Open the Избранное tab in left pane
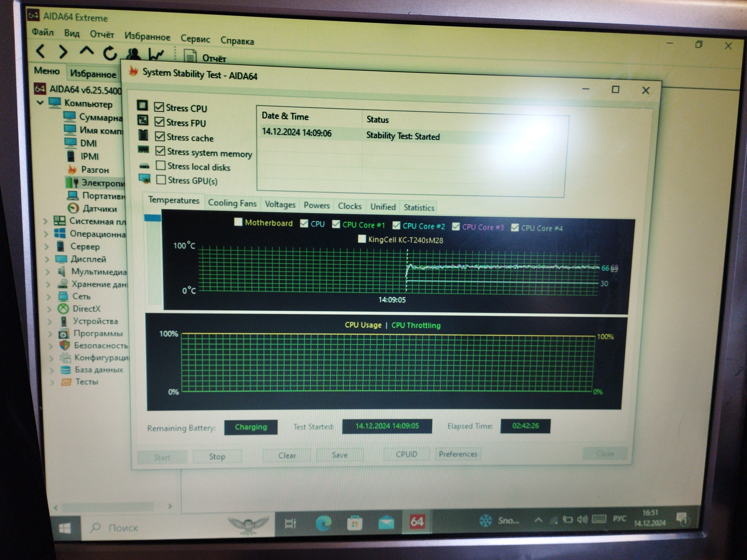This screenshot has width=747, height=560. [93, 73]
